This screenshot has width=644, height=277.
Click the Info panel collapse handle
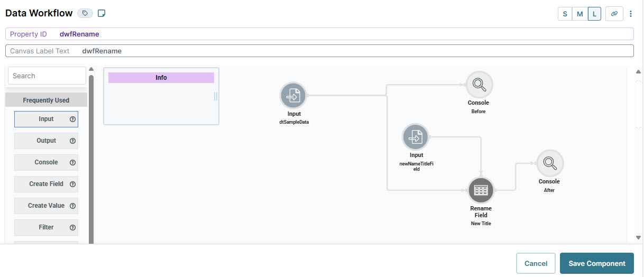(x=216, y=96)
